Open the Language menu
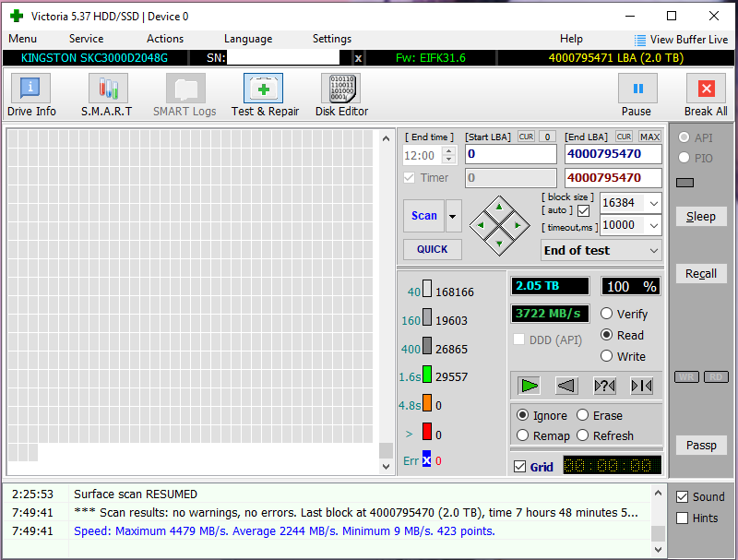Viewport: 738px width, 560px height. [248, 39]
